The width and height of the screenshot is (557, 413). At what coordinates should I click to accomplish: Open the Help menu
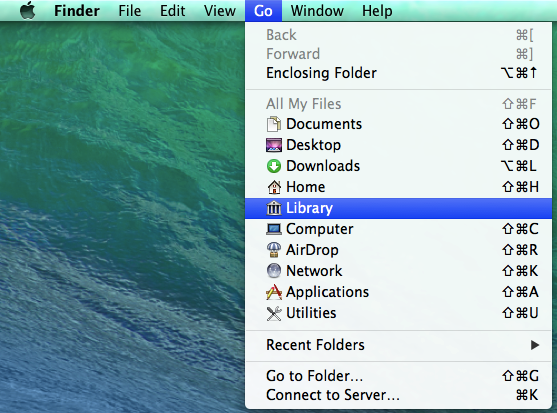[x=377, y=11]
